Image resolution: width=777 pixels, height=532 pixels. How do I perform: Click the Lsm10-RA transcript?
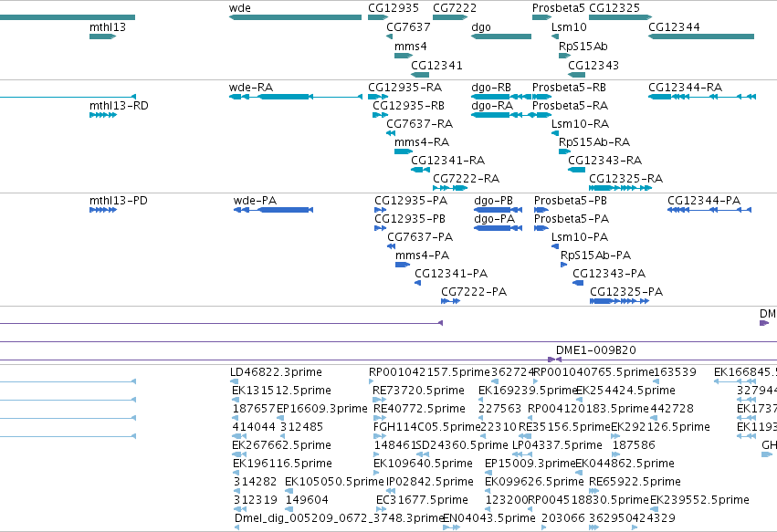[x=555, y=133]
